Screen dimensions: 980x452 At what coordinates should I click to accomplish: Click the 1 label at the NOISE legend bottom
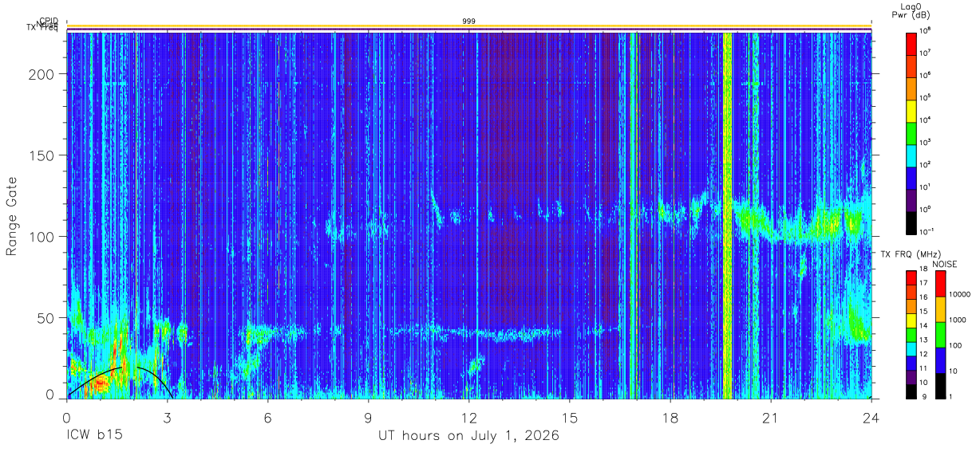(x=951, y=397)
